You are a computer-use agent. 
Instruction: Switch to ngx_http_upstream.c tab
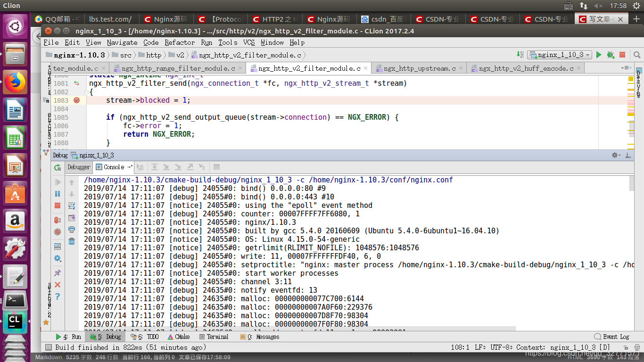tap(419, 68)
